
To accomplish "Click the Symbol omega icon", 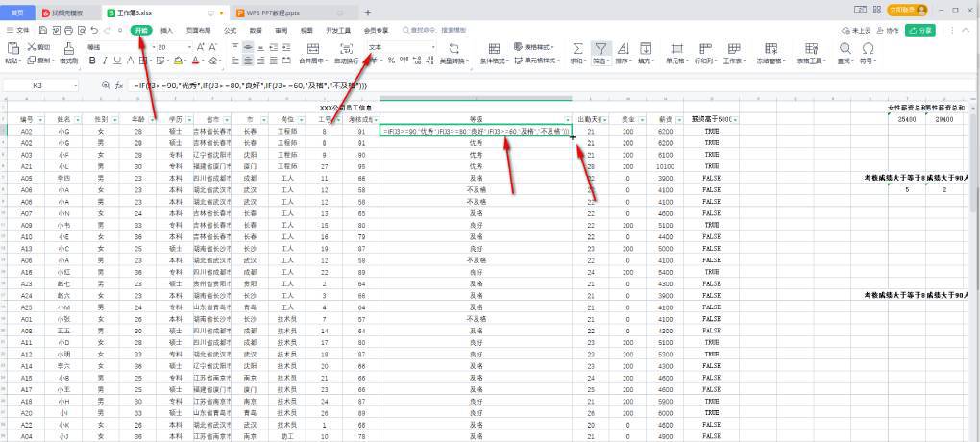I will 868,48.
